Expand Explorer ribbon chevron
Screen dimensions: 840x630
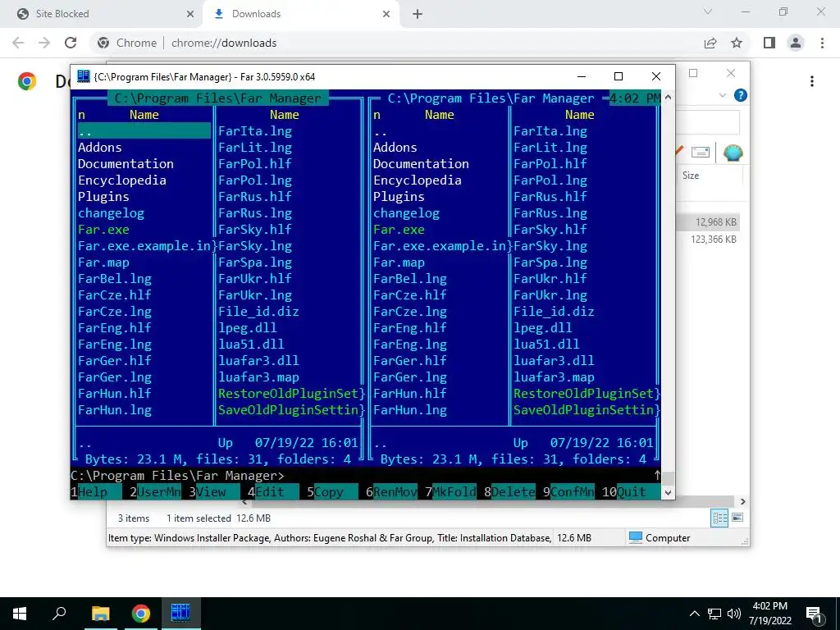(x=723, y=95)
